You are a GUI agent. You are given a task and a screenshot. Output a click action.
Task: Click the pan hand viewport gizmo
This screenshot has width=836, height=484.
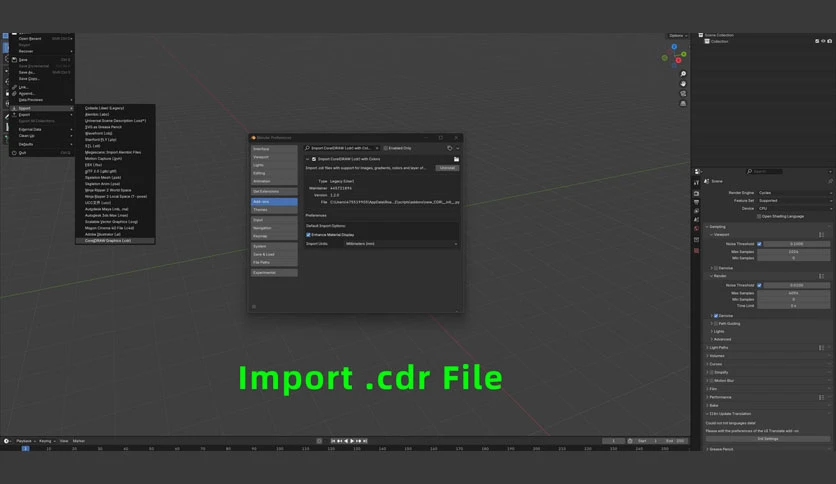point(683,84)
